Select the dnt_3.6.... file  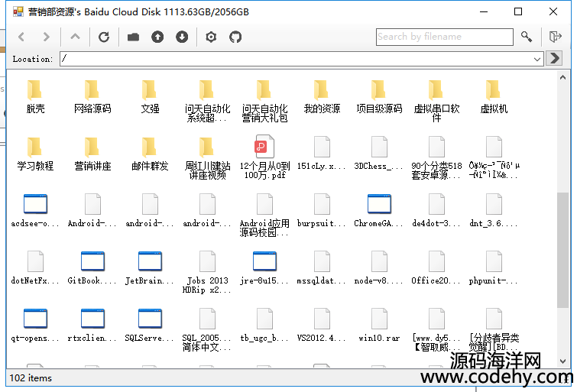[x=494, y=211]
